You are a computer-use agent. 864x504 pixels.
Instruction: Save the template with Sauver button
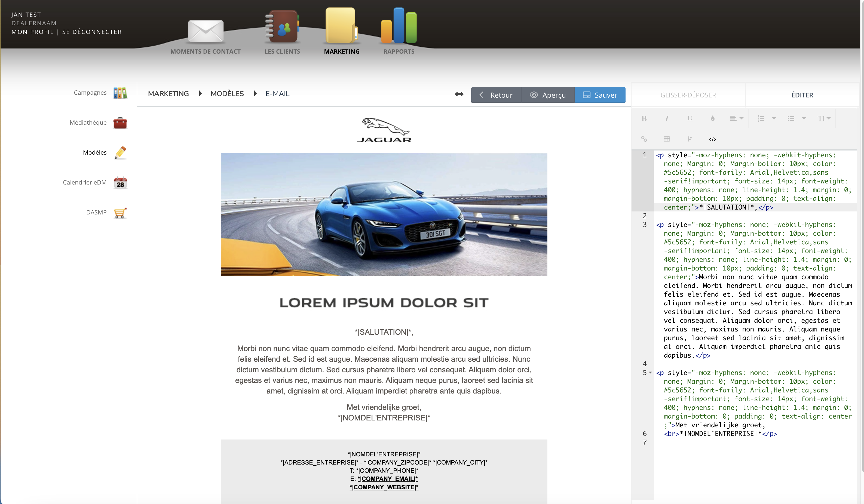(x=600, y=95)
